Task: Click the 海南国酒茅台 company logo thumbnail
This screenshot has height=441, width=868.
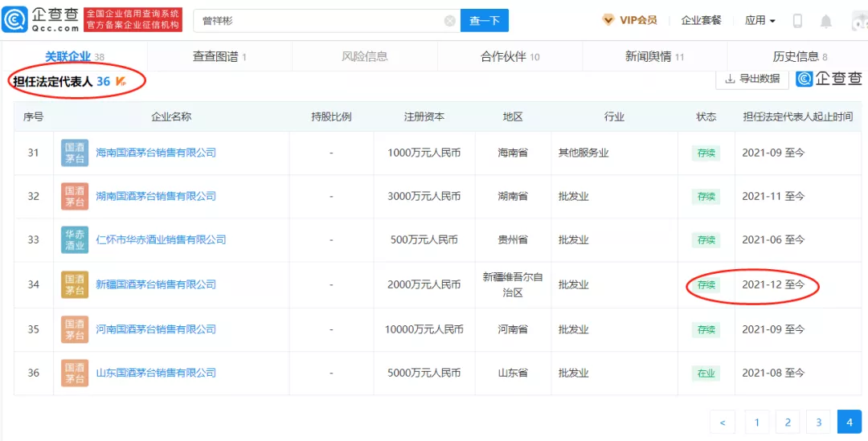Action: (75, 153)
